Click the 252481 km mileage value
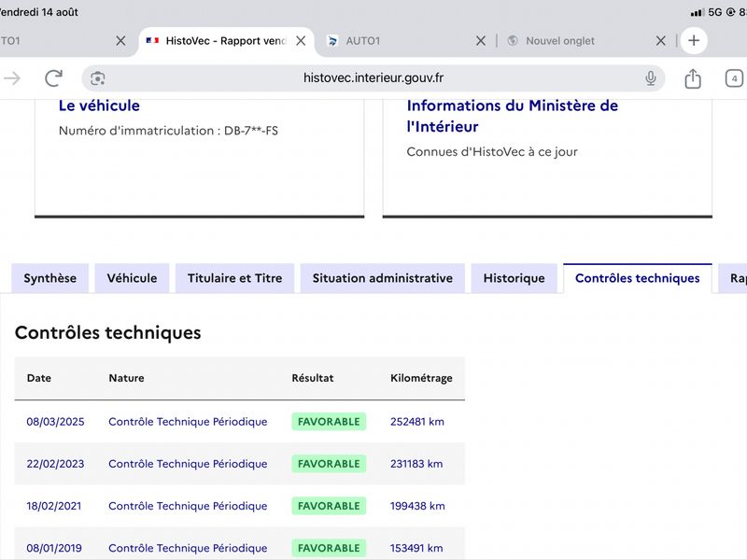 417,422
